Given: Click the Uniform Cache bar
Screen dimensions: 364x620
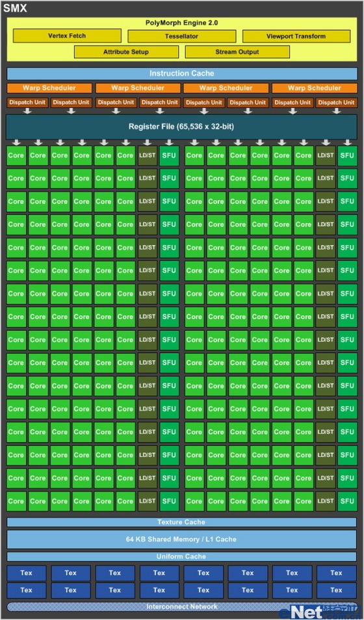Looking at the screenshot, I should tap(181, 556).
